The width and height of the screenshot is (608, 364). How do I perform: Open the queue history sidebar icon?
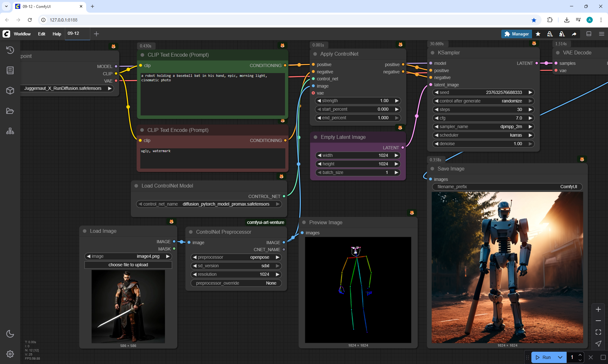pyautogui.click(x=10, y=50)
